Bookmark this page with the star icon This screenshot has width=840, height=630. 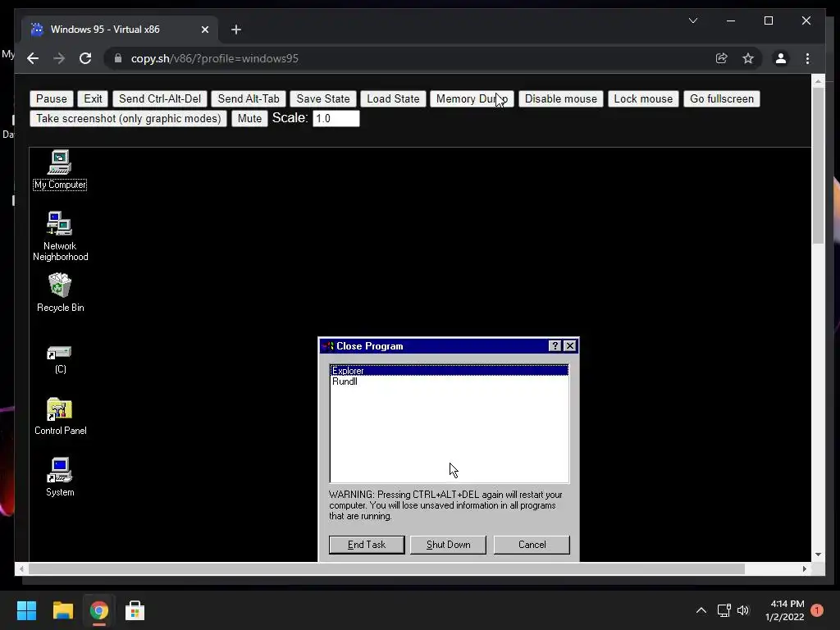[748, 58]
